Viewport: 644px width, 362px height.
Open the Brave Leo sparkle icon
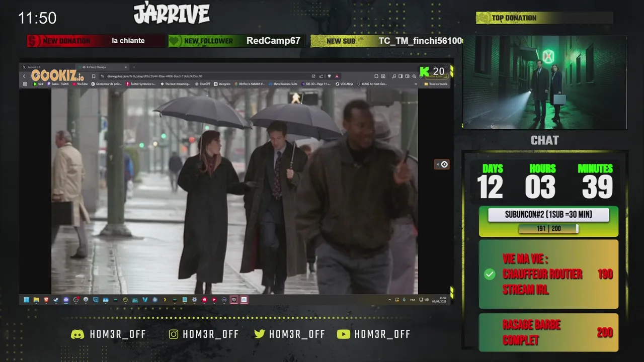click(x=414, y=76)
